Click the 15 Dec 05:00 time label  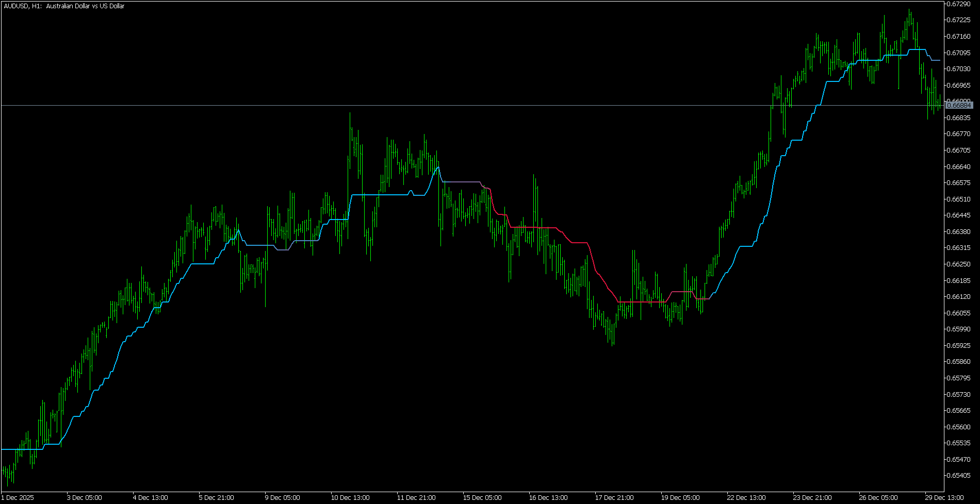click(x=482, y=498)
